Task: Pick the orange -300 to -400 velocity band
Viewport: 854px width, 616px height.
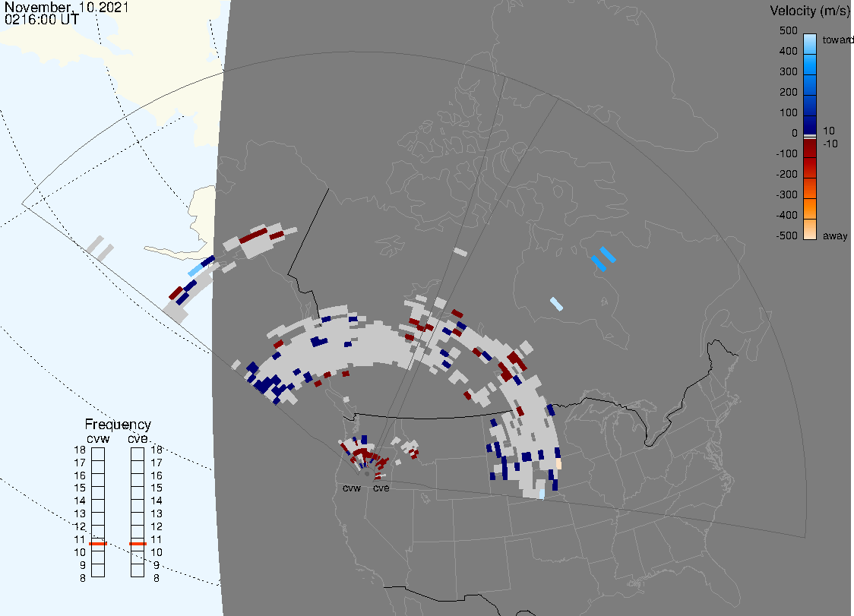Action: pos(810,209)
